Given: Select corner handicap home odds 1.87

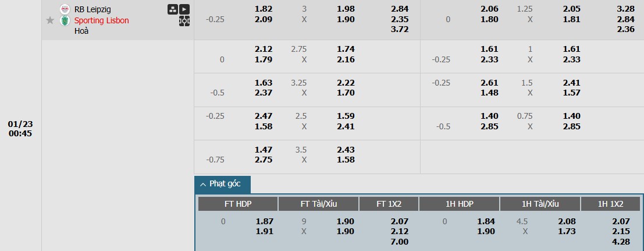Looking at the screenshot, I should pos(265,221).
